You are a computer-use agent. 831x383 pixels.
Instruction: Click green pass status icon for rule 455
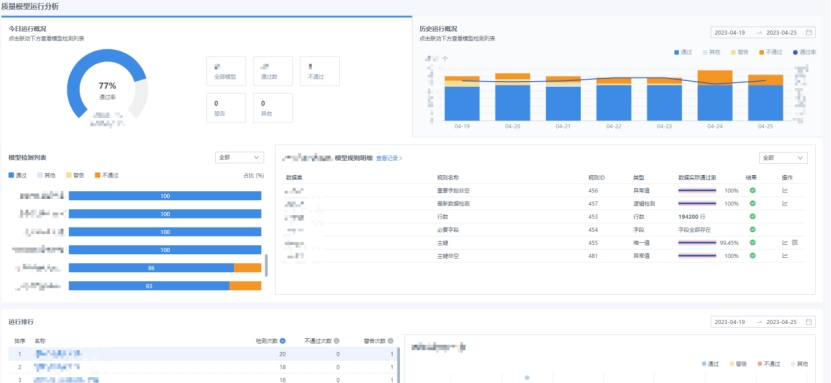tap(752, 243)
